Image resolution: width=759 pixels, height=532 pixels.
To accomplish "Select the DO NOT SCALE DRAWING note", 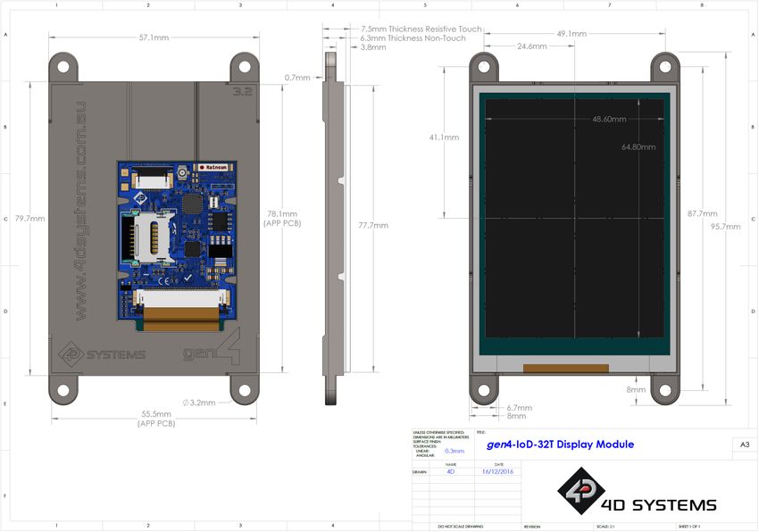I will click(461, 527).
